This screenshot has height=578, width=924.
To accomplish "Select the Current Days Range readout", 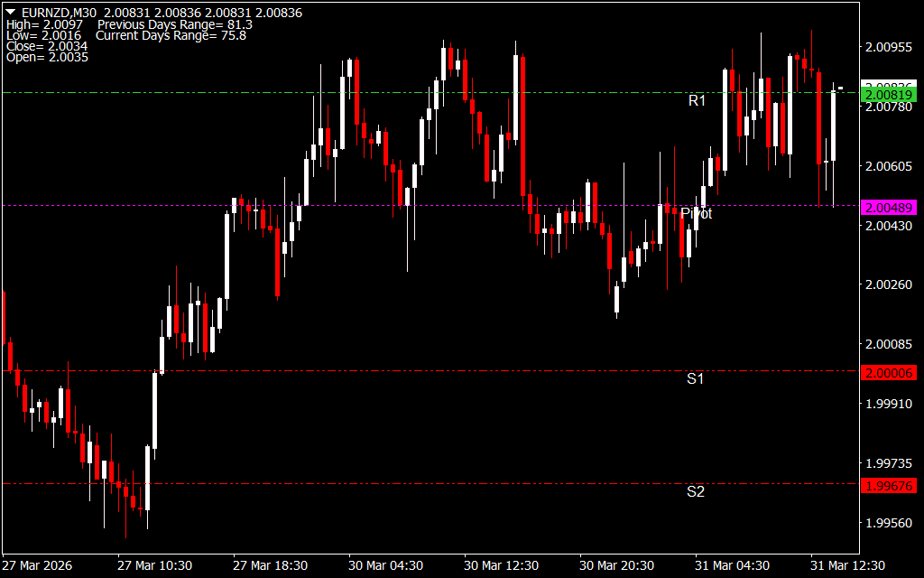I will [171, 35].
